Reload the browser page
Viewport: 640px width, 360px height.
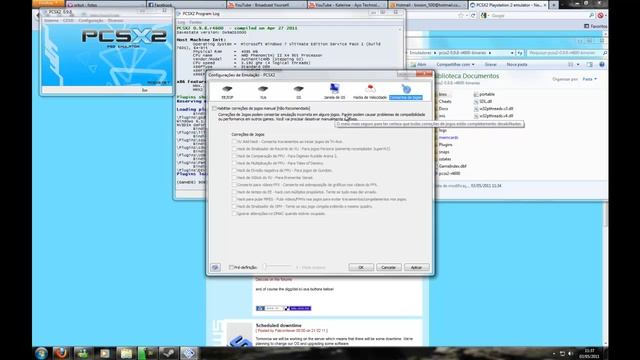point(473,15)
